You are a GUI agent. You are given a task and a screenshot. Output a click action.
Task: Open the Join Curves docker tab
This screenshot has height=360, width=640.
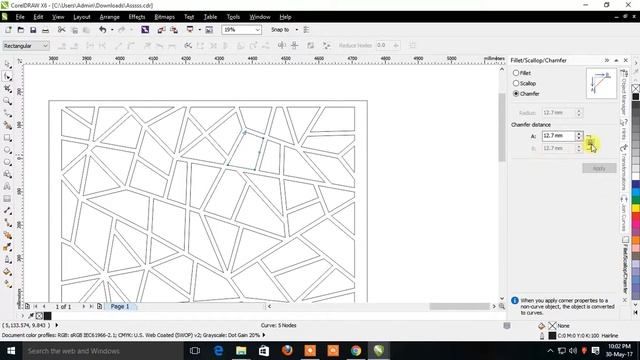[x=624, y=214]
